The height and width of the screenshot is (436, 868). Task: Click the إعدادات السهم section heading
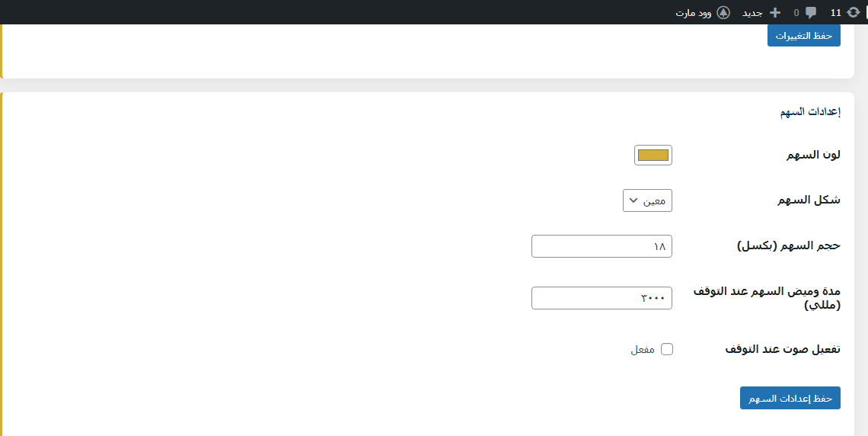point(810,112)
